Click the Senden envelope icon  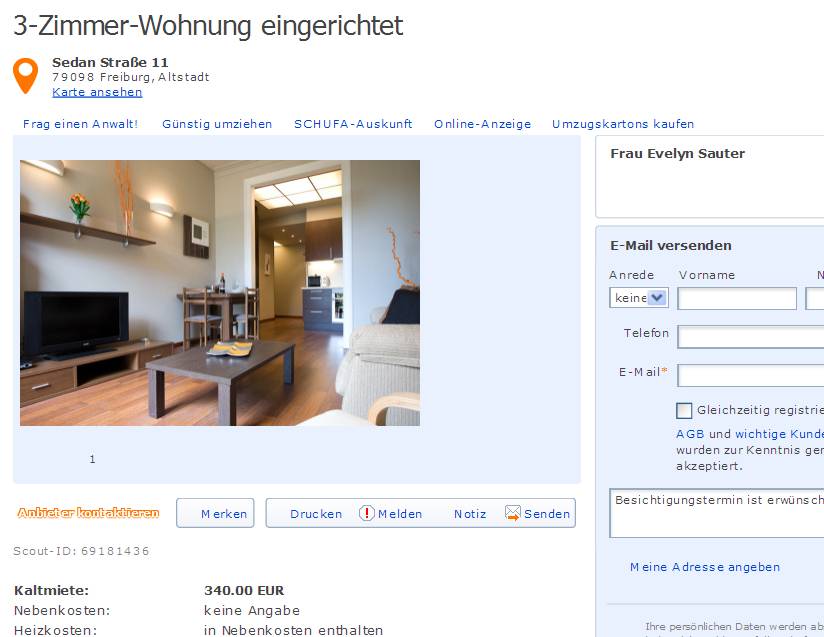tap(512, 513)
